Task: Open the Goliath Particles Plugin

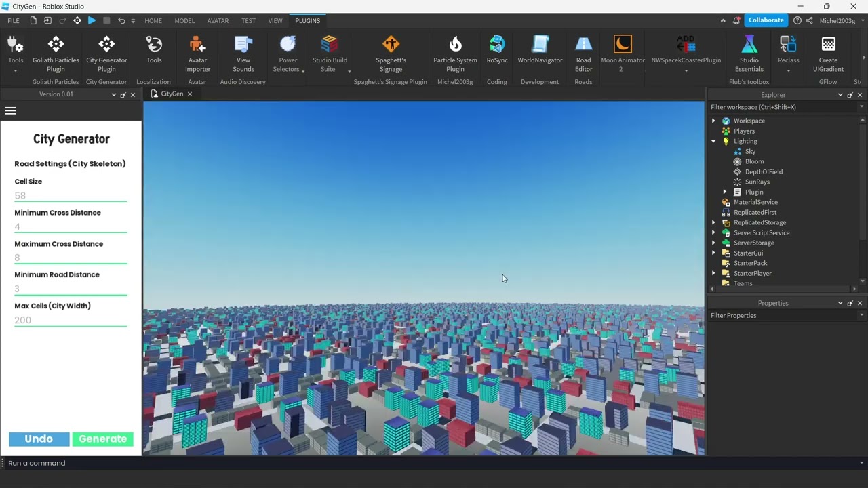Action: [56, 54]
